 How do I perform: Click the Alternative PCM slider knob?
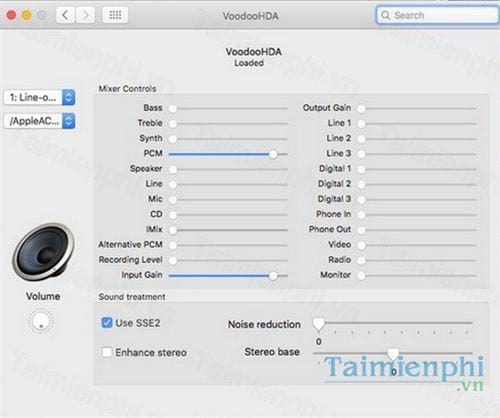pyautogui.click(x=173, y=245)
